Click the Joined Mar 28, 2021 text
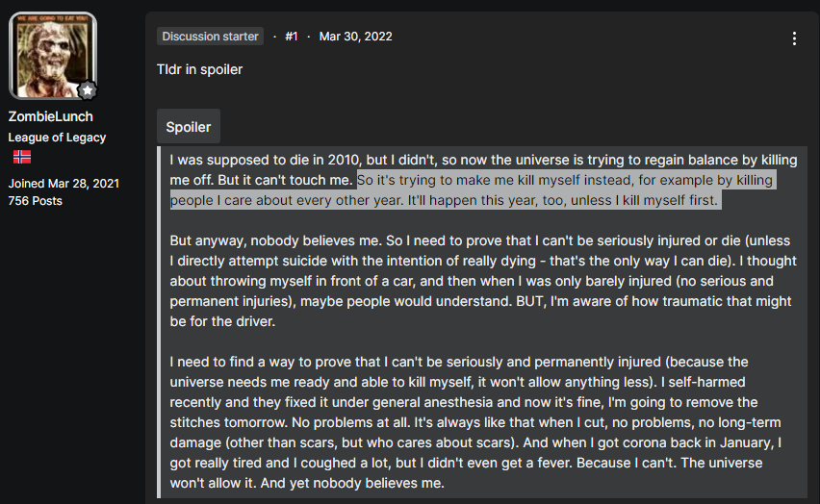This screenshot has width=820, height=504. coord(64,184)
